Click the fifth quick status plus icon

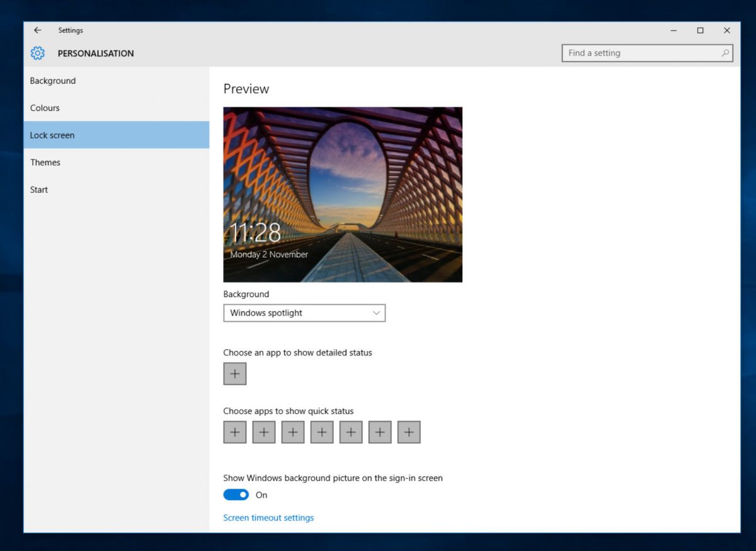pos(350,432)
